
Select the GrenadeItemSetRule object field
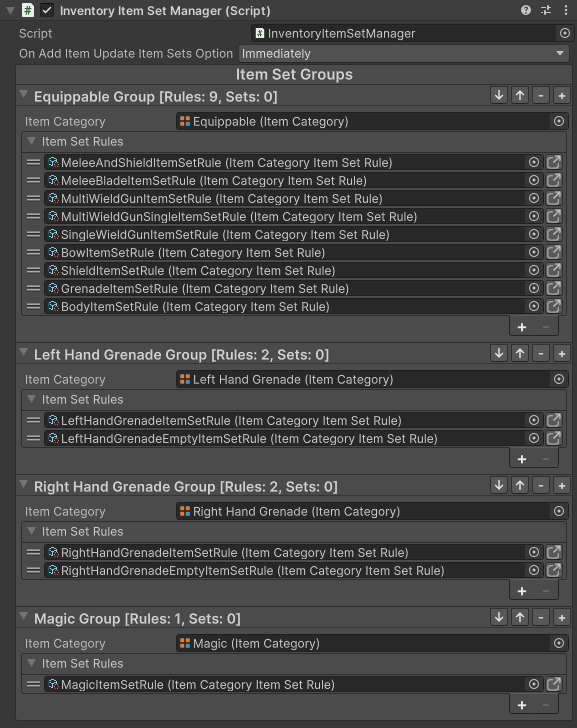(x=285, y=288)
